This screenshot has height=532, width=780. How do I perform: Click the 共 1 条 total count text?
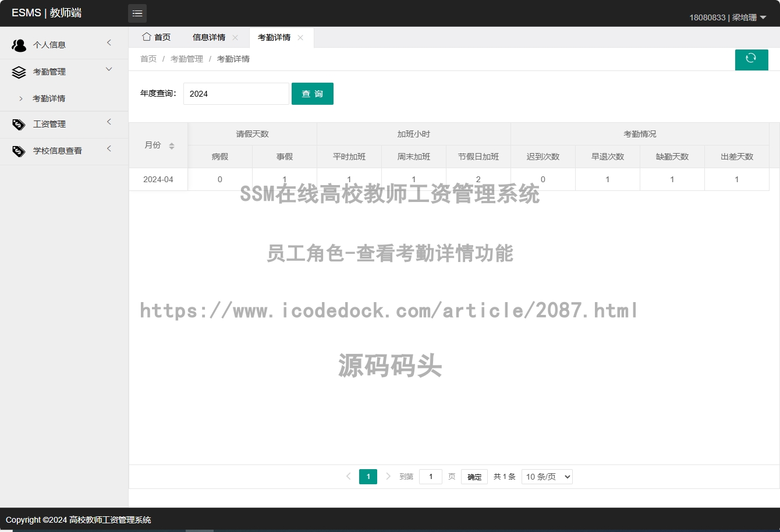tap(505, 477)
